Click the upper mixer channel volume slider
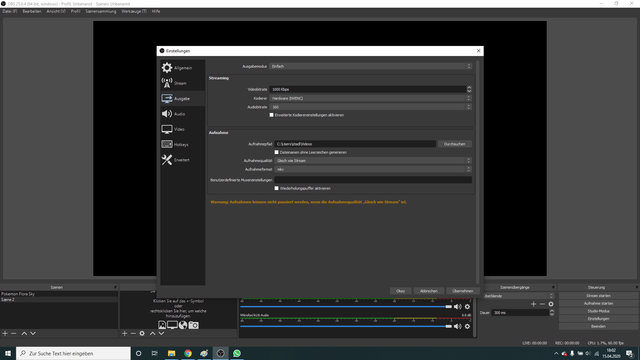 coord(346,307)
